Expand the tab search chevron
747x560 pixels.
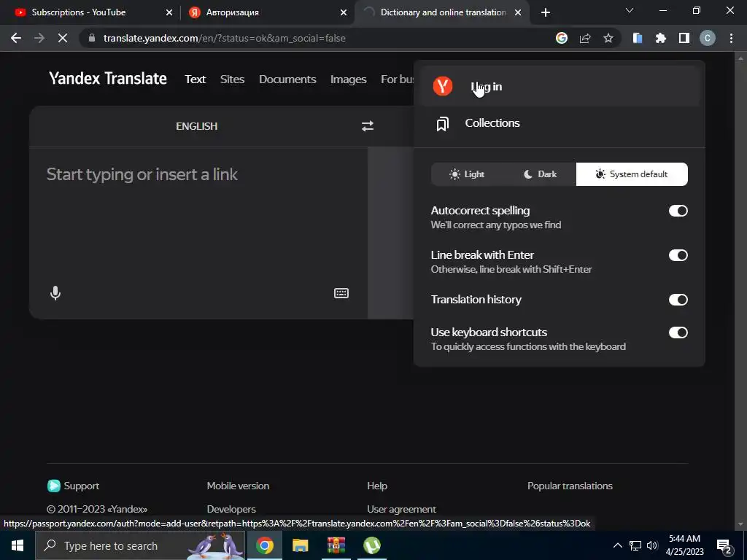click(630, 10)
